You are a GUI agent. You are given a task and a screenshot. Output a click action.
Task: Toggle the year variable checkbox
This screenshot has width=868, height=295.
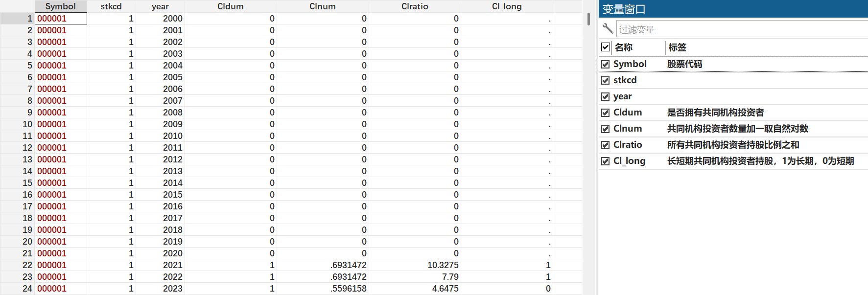pos(606,96)
